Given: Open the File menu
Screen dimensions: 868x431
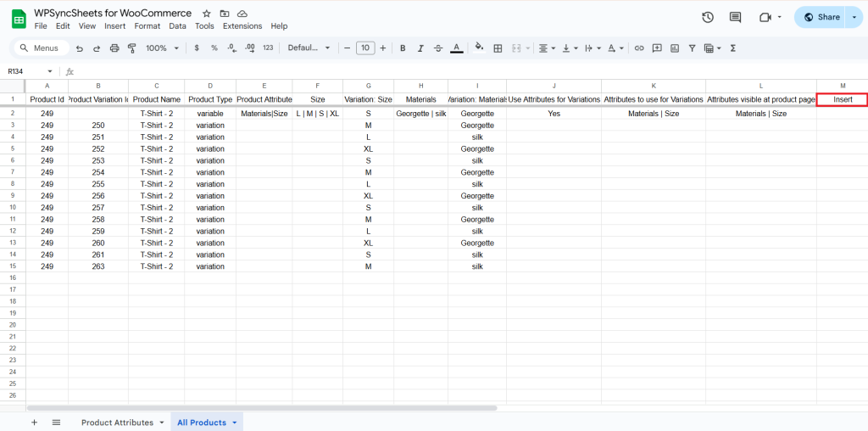Looking at the screenshot, I should (x=41, y=26).
